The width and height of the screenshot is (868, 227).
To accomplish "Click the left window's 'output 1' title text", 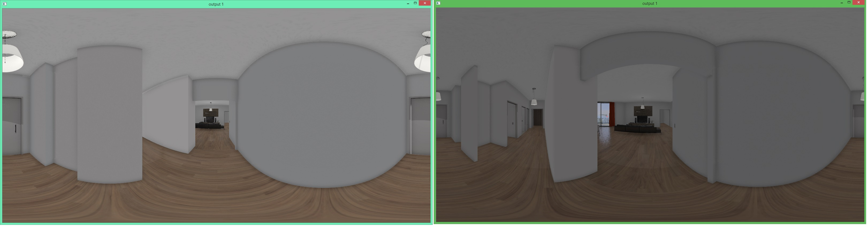I will pos(216,4).
